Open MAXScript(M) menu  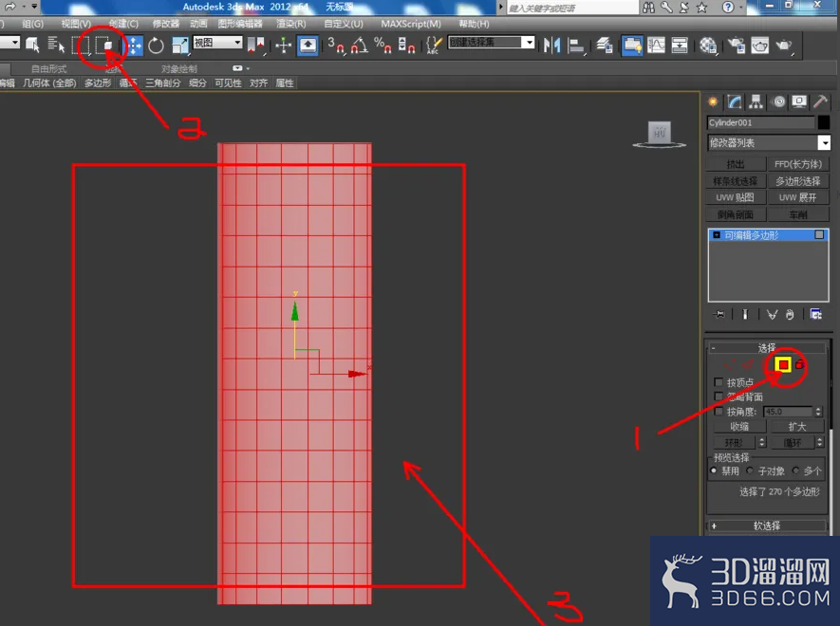pos(411,24)
